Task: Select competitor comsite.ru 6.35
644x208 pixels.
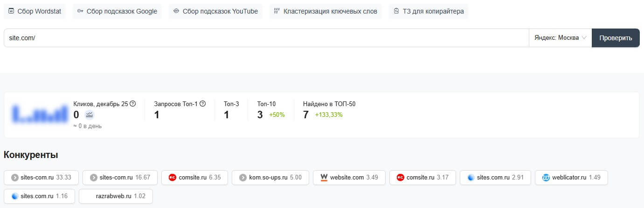Action: tap(194, 178)
